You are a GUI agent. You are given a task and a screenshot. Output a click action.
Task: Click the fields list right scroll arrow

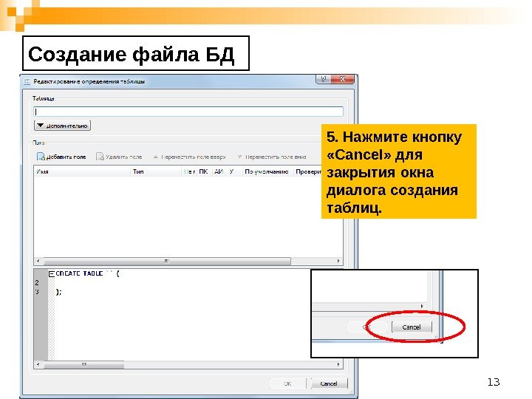(x=338, y=261)
